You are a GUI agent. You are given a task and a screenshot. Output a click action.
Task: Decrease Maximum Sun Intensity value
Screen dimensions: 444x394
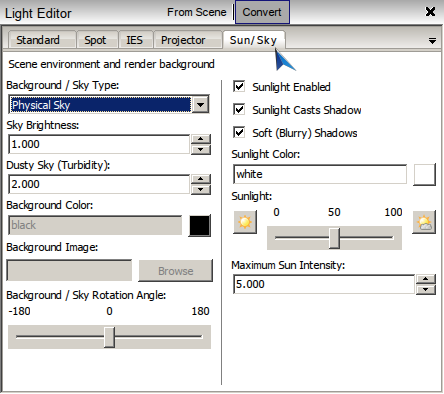(426, 289)
